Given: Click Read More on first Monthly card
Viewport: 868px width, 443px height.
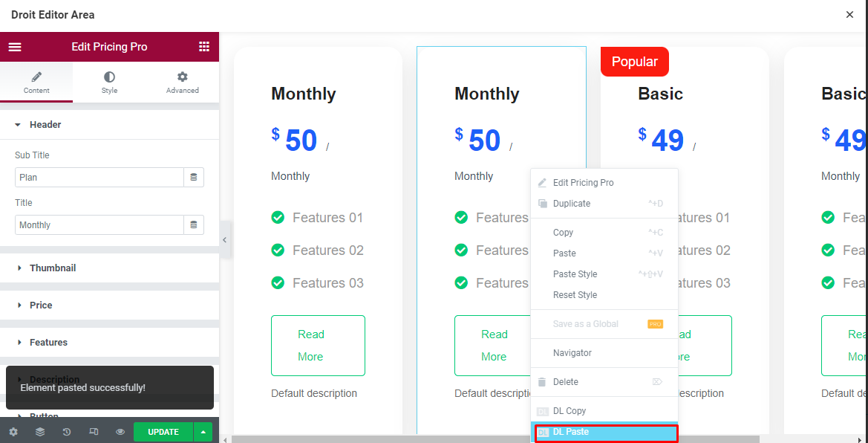Looking at the screenshot, I should 318,346.
